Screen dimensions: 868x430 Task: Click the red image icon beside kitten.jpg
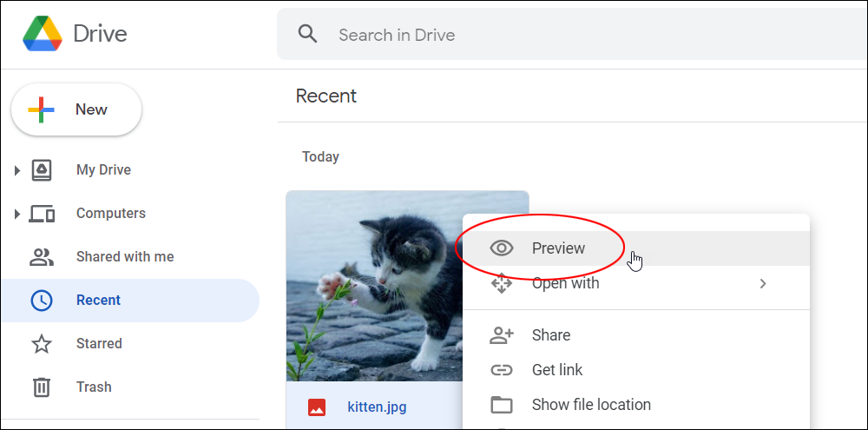pyautogui.click(x=317, y=407)
